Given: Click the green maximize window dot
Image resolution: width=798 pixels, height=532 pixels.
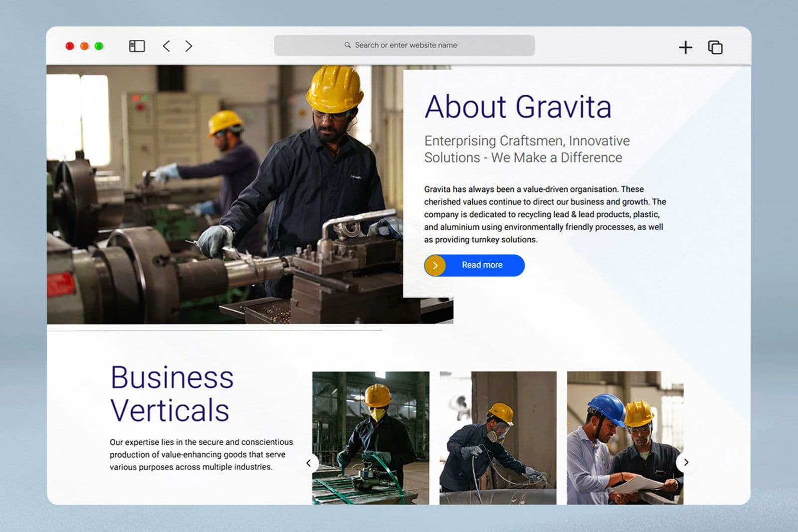Looking at the screenshot, I should coord(99,46).
